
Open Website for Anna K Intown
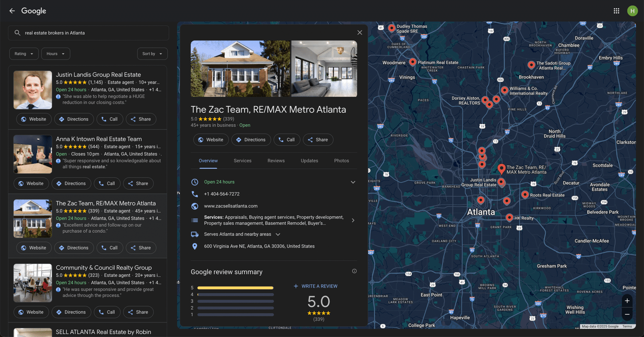31,183
